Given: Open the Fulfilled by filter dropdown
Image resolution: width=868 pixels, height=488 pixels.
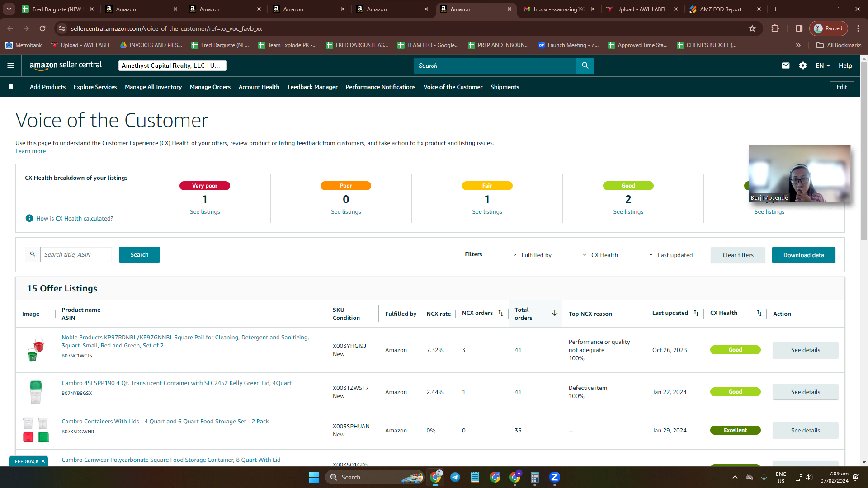Looking at the screenshot, I should [532, 255].
